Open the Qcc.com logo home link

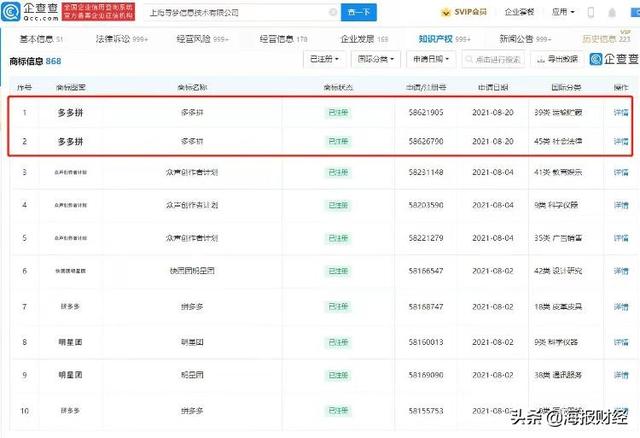(30, 12)
